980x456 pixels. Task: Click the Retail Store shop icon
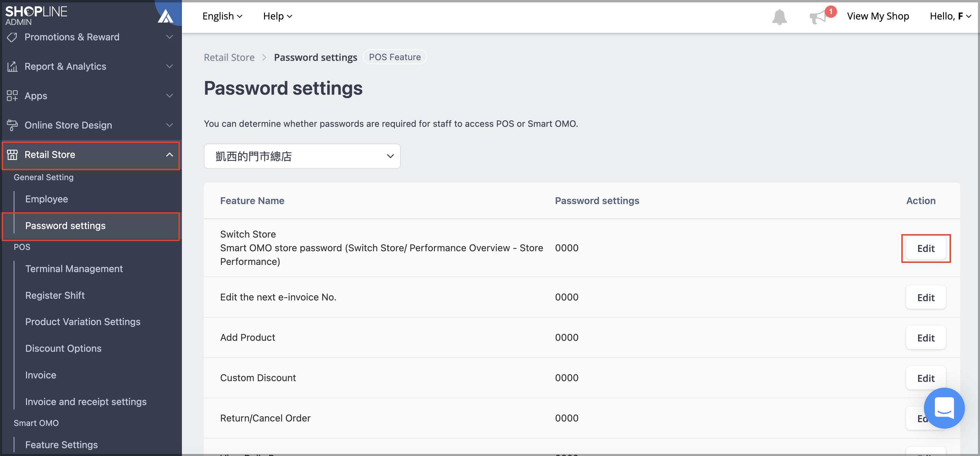(x=12, y=155)
